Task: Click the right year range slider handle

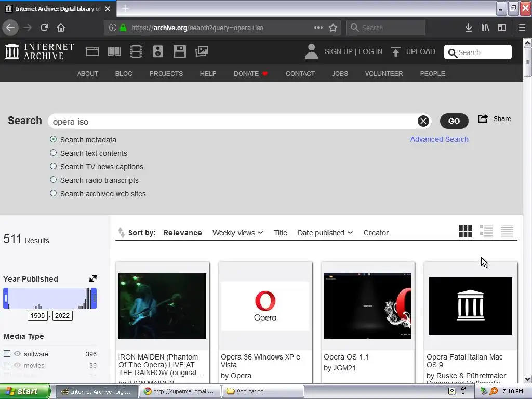Action: point(94,298)
